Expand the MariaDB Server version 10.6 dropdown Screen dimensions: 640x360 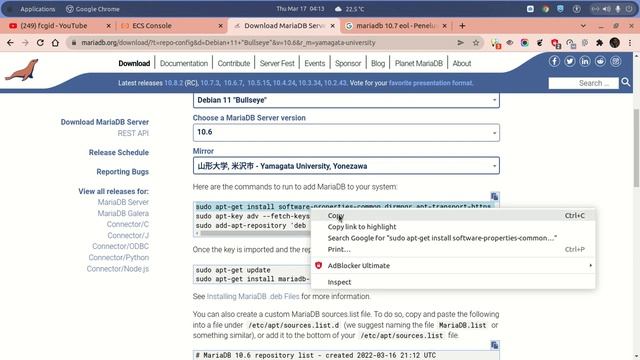click(x=346, y=132)
